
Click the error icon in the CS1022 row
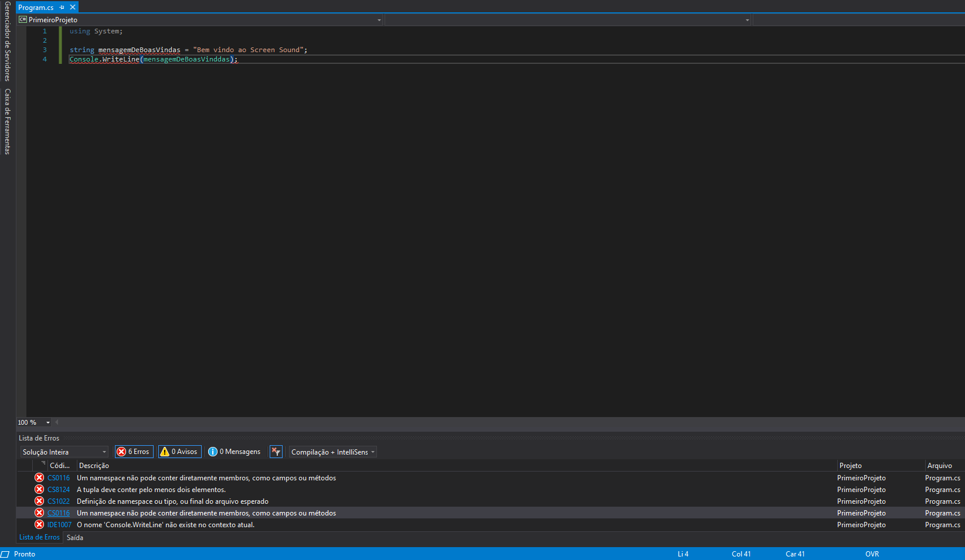coord(39,501)
